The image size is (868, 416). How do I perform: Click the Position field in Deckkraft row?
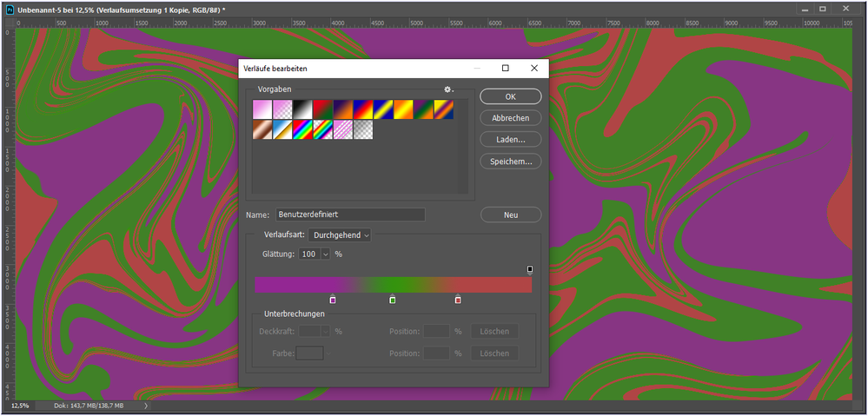tap(437, 332)
